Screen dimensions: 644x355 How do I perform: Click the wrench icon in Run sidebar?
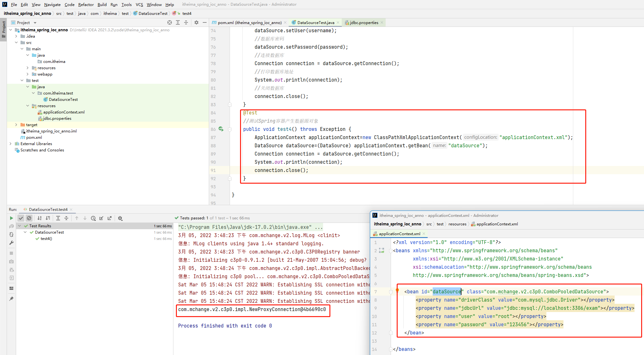11,243
